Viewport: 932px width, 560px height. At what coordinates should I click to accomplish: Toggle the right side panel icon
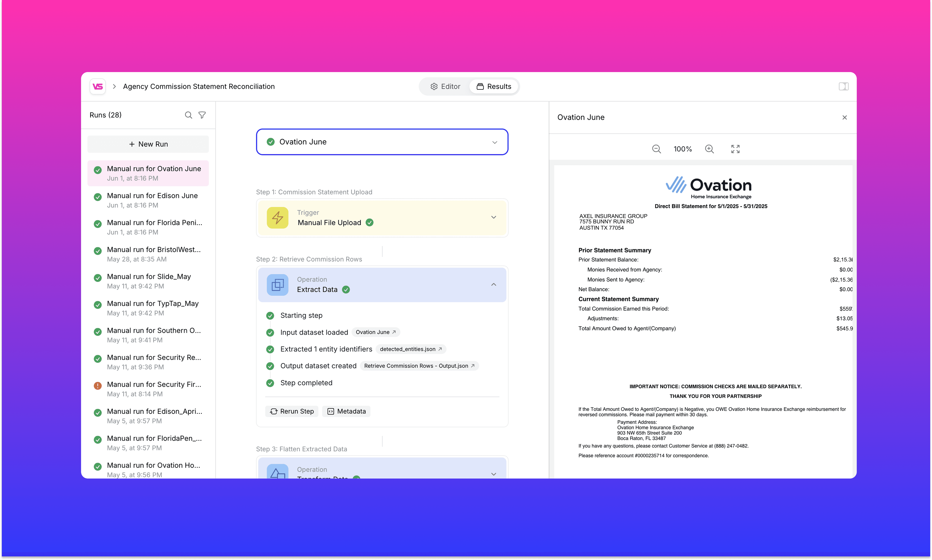click(844, 86)
